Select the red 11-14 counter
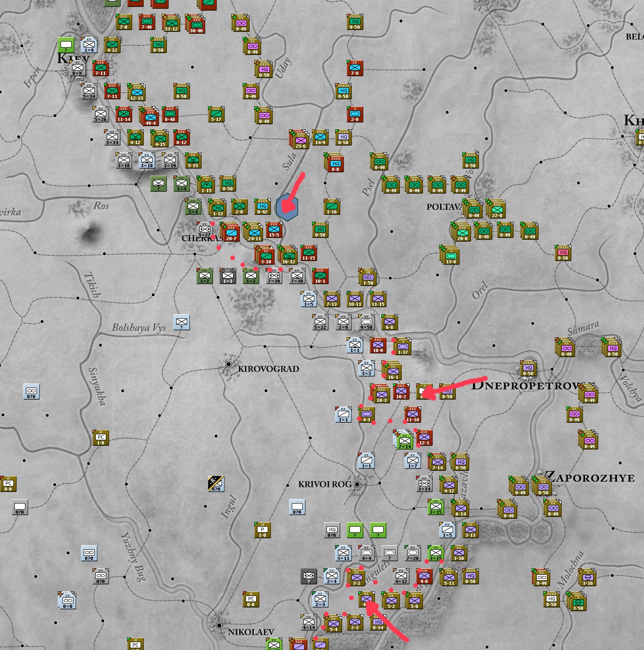Viewport: 644px width, 650px height. pyautogui.click(x=124, y=115)
